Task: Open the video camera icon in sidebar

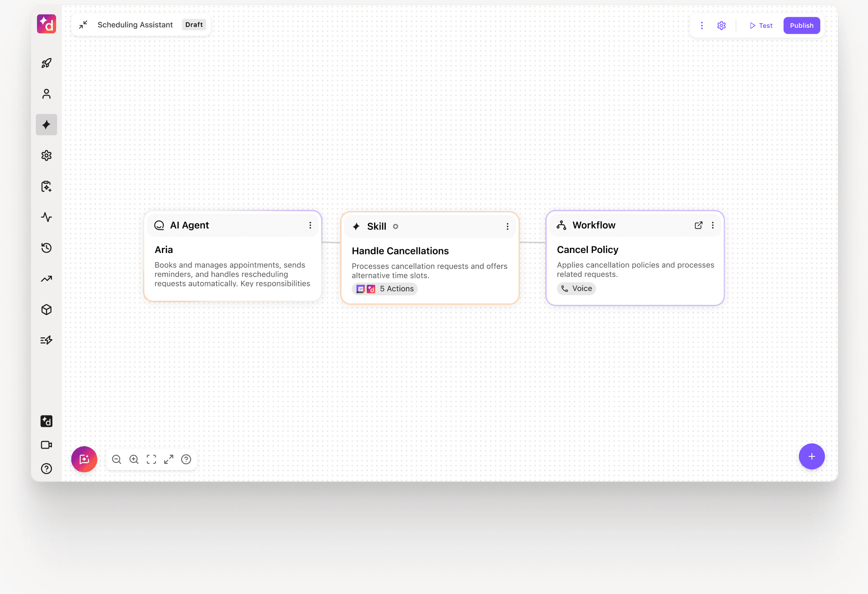Action: pos(46,445)
